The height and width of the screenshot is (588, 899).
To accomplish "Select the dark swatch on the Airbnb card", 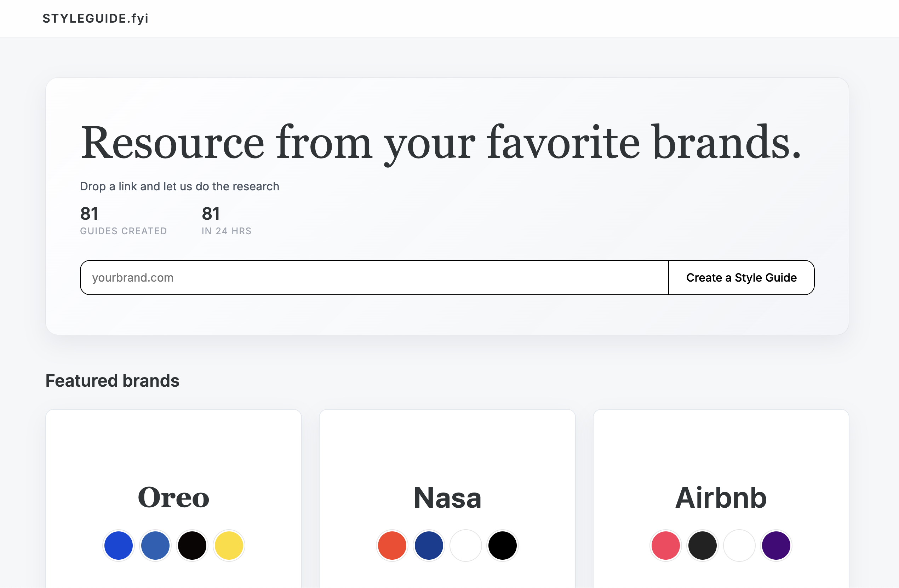I will (x=702, y=545).
